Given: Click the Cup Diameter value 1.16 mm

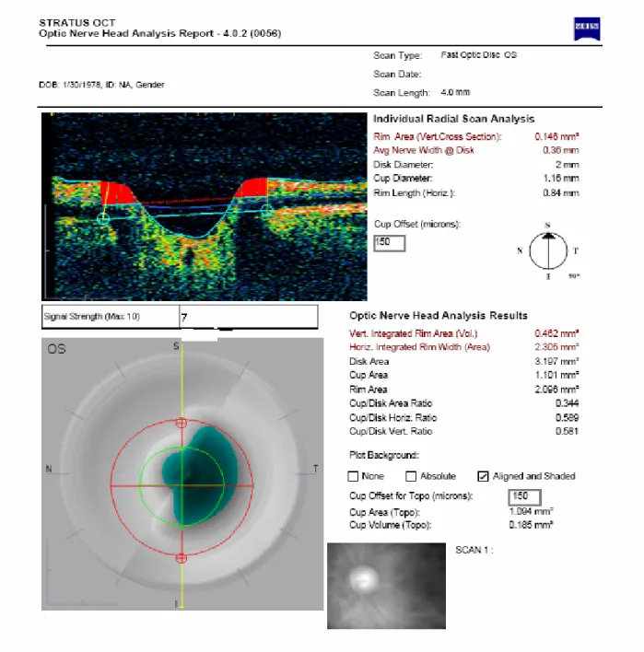Looking at the screenshot, I should pyautogui.click(x=561, y=179).
